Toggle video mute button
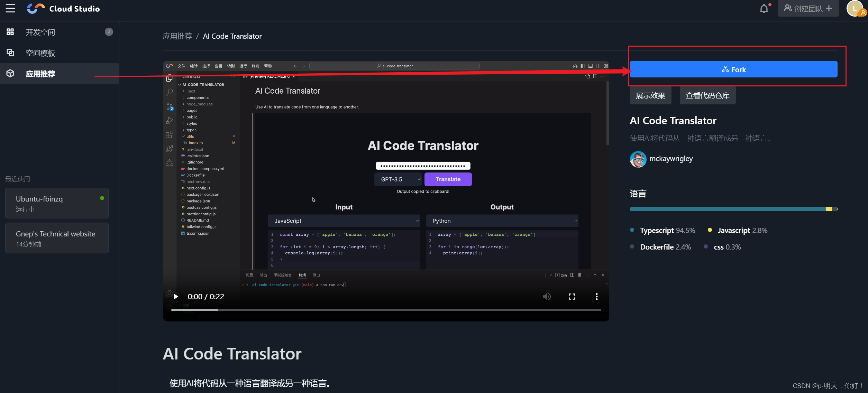Image resolution: width=868 pixels, height=393 pixels. [x=546, y=297]
